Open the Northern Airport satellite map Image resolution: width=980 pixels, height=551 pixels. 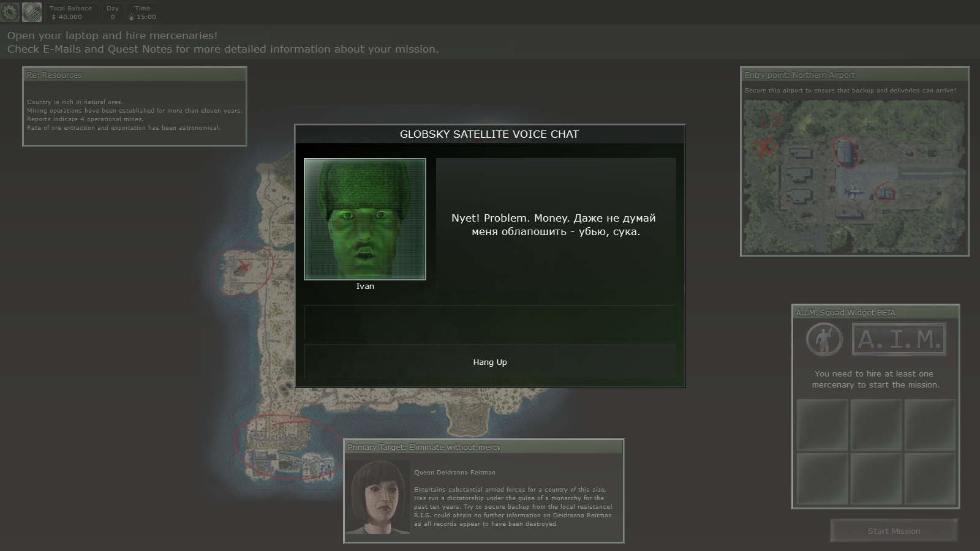click(854, 176)
